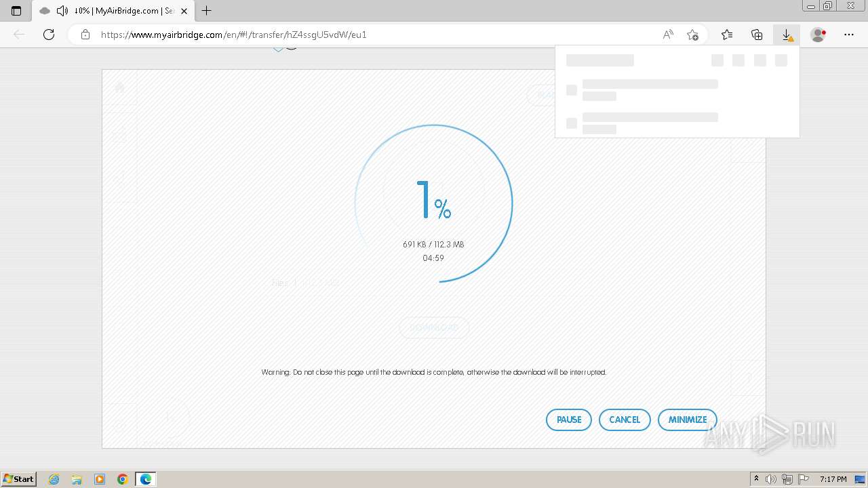The image size is (868, 488).
Task: Switch to Microsoft Edge taskbar button
Action: click(146, 479)
